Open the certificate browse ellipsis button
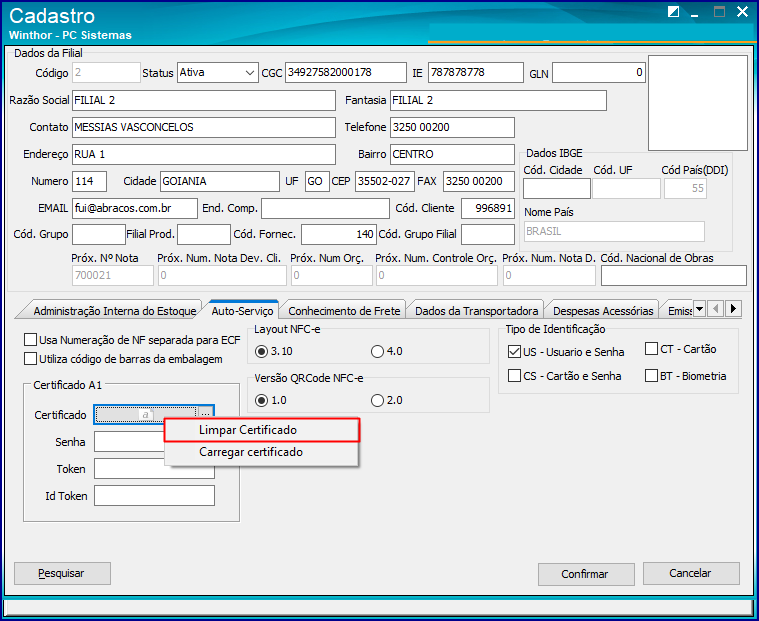This screenshot has height=621, width=759. (206, 414)
